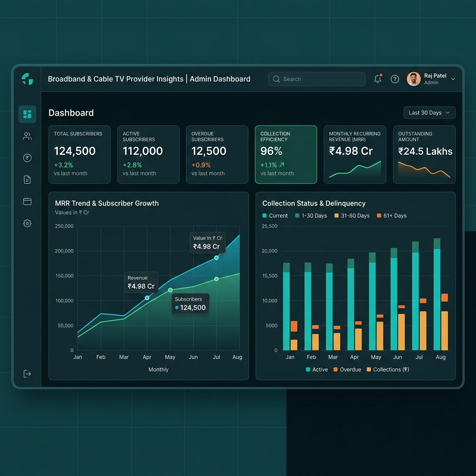
Task: Click the Dashboard page heading
Action: pyautogui.click(x=71, y=113)
